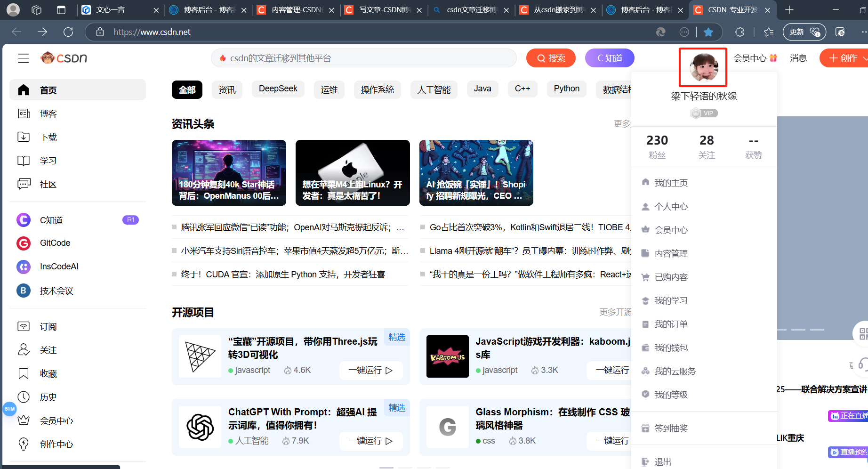The height and width of the screenshot is (469, 868).
Task: Open the GitCode icon in the sidebar
Action: click(24, 243)
